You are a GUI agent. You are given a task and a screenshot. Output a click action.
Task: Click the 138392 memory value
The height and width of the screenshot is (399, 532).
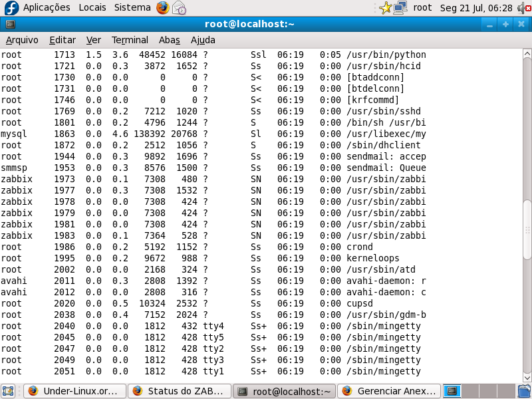[150, 134]
